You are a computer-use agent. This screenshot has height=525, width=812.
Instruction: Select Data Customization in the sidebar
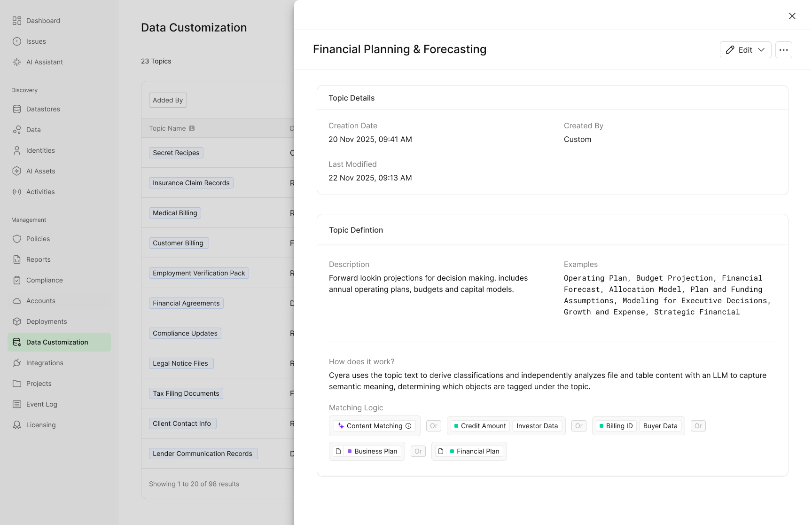tap(57, 342)
